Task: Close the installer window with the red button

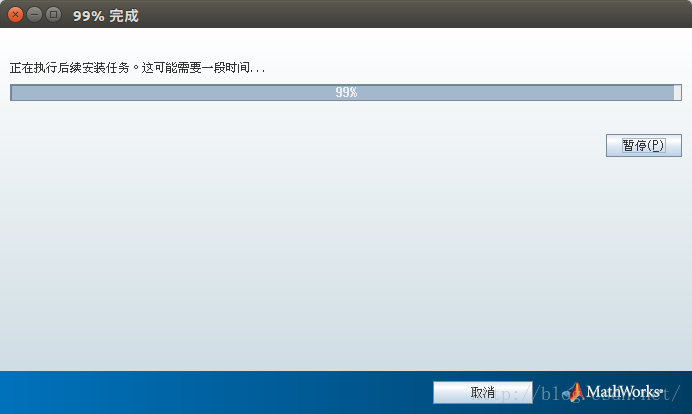Action: [x=15, y=15]
